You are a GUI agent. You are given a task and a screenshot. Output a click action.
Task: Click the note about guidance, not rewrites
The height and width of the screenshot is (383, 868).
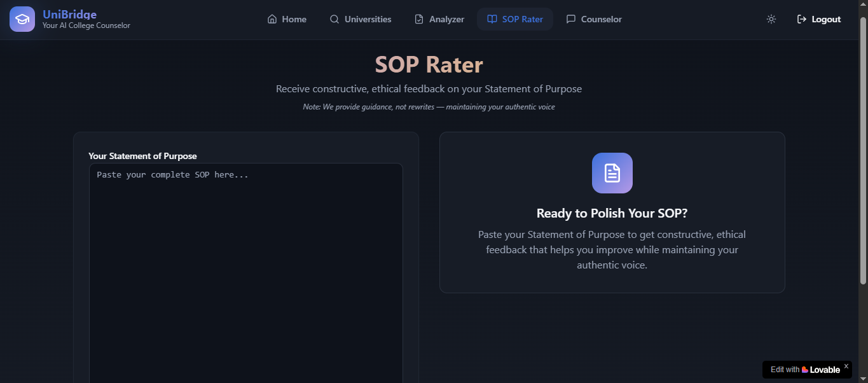point(429,107)
